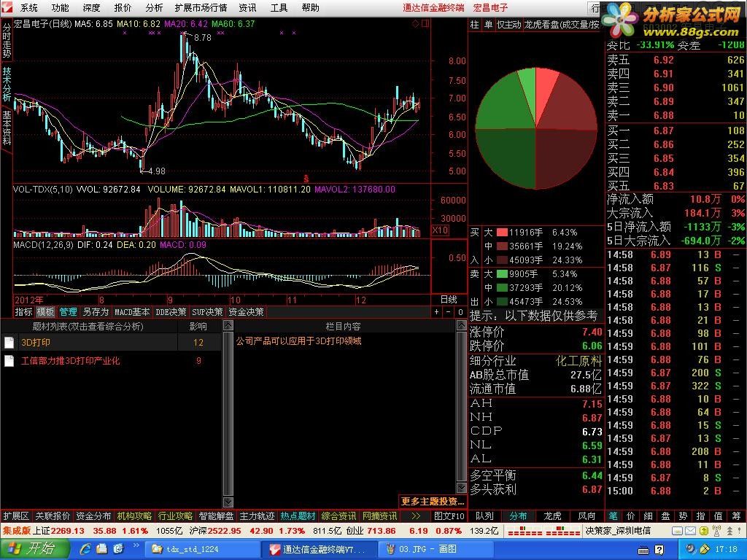Click the 日线 period selector
747x560 pixels.
tap(449, 300)
